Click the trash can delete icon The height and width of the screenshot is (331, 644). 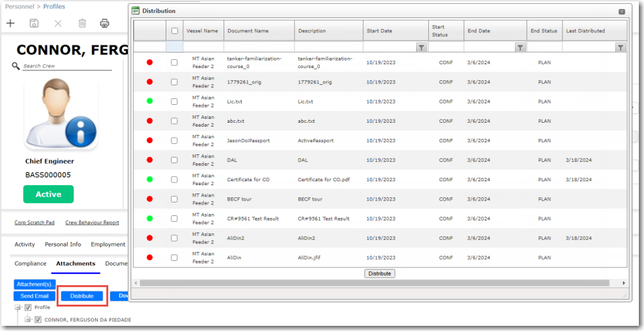[82, 23]
